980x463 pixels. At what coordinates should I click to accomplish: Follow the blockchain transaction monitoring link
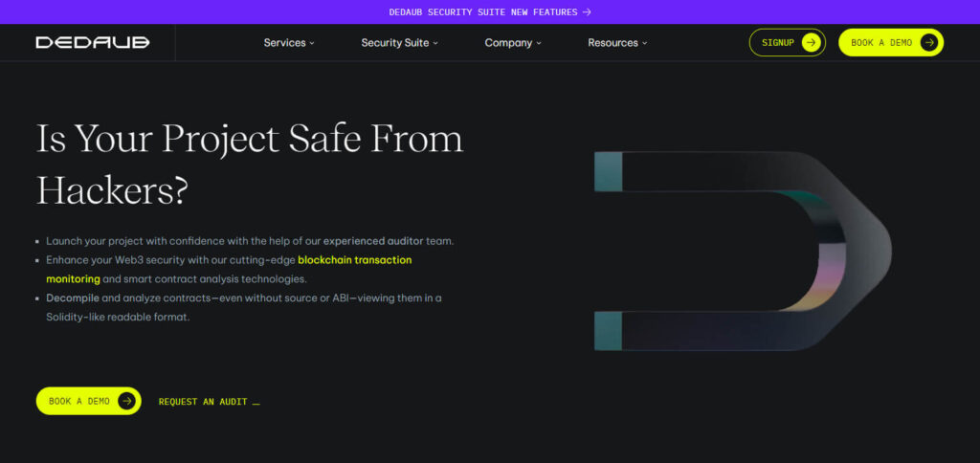pyautogui.click(x=229, y=270)
